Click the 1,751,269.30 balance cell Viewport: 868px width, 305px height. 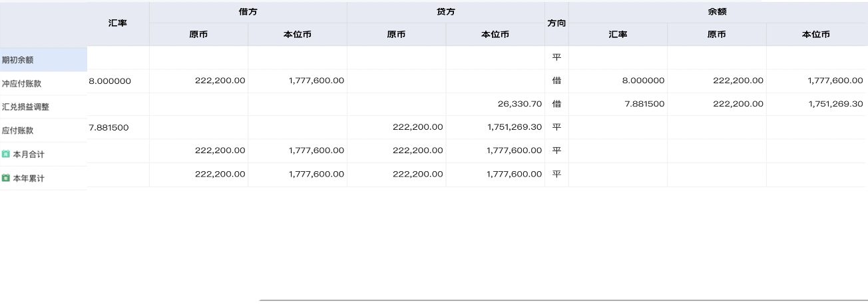(835, 104)
